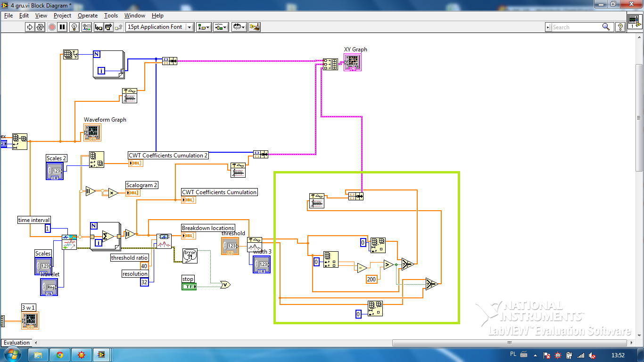Select CWT Coefficients Cumulation 2 indicator terminal
The image size is (644, 362).
(x=135, y=163)
